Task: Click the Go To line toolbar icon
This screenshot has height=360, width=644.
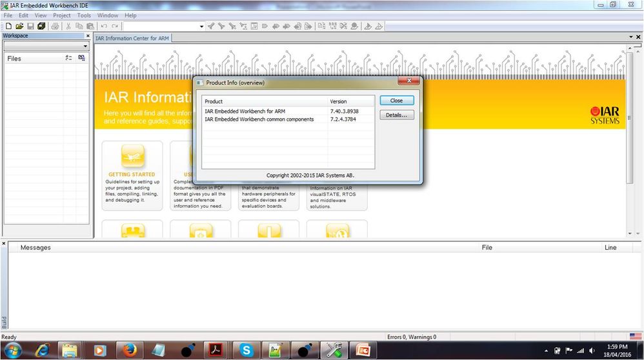Action: (x=254, y=26)
